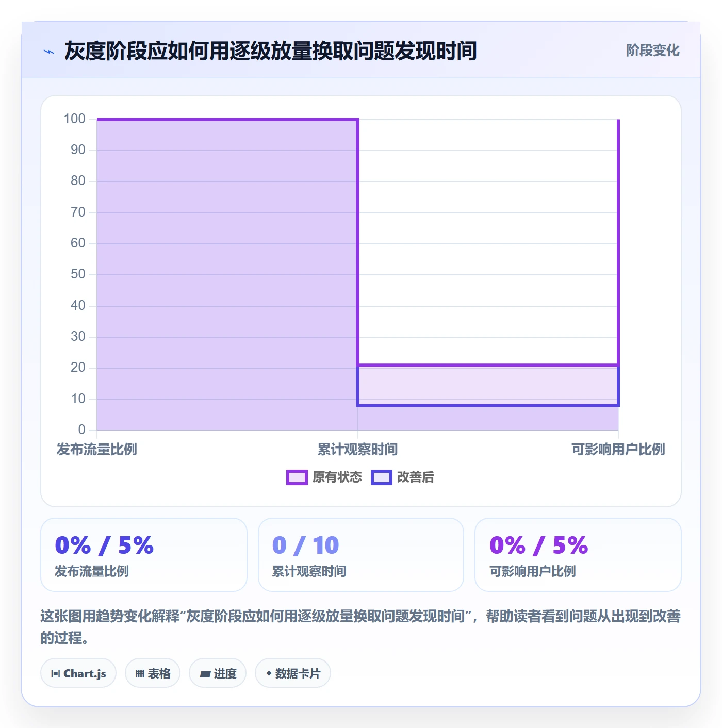This screenshot has height=728, width=722.
Task: Click the 发布流量比例 x-axis label
Action: (97, 449)
